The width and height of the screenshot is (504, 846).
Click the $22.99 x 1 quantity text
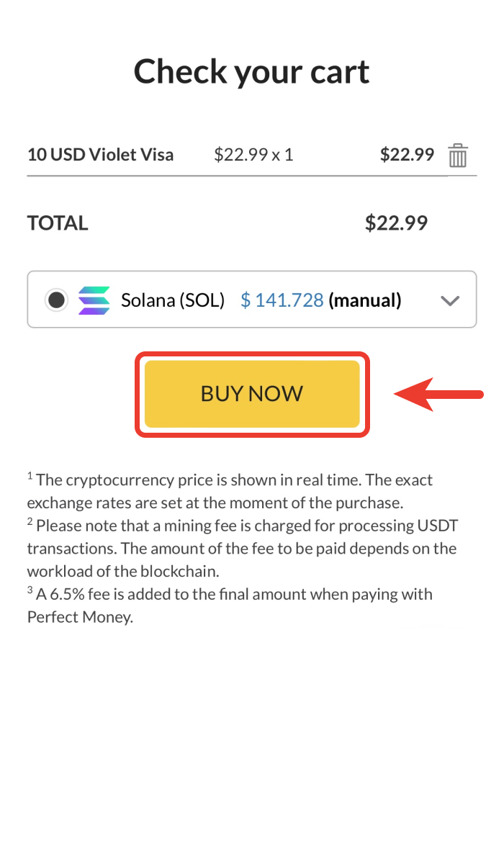pos(253,155)
